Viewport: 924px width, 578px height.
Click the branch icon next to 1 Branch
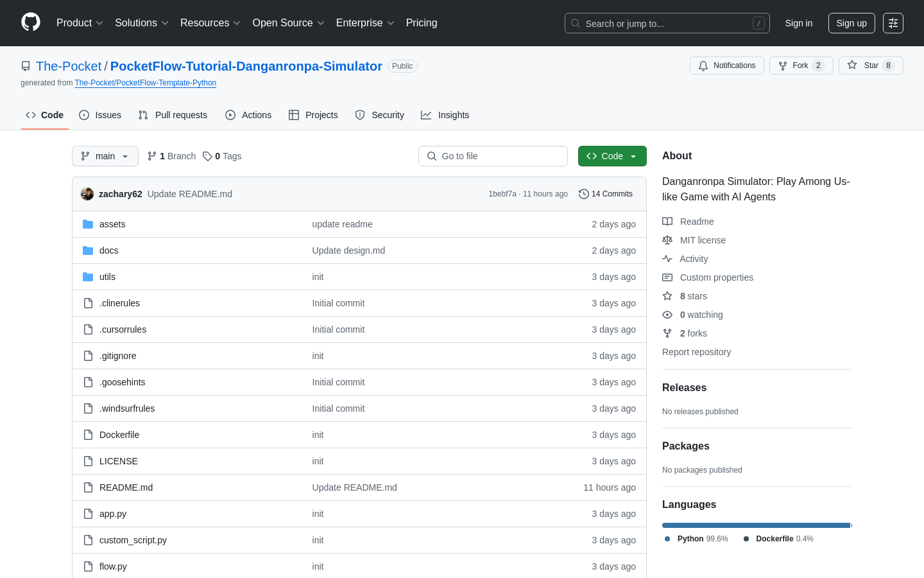152,156
